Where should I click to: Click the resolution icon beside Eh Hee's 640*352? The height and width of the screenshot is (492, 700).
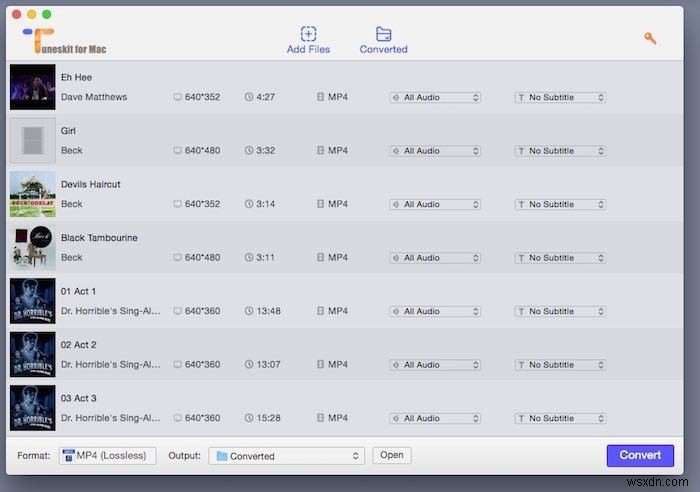tap(177, 97)
